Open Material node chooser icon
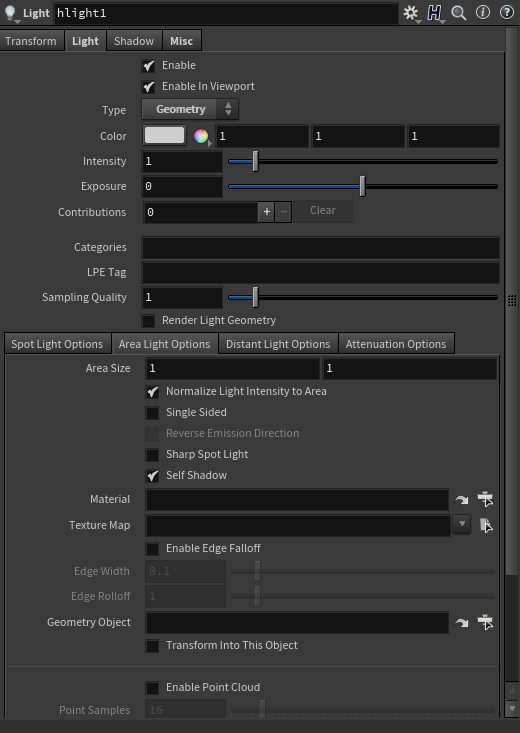Viewport: 520px width, 733px height. (x=485, y=499)
